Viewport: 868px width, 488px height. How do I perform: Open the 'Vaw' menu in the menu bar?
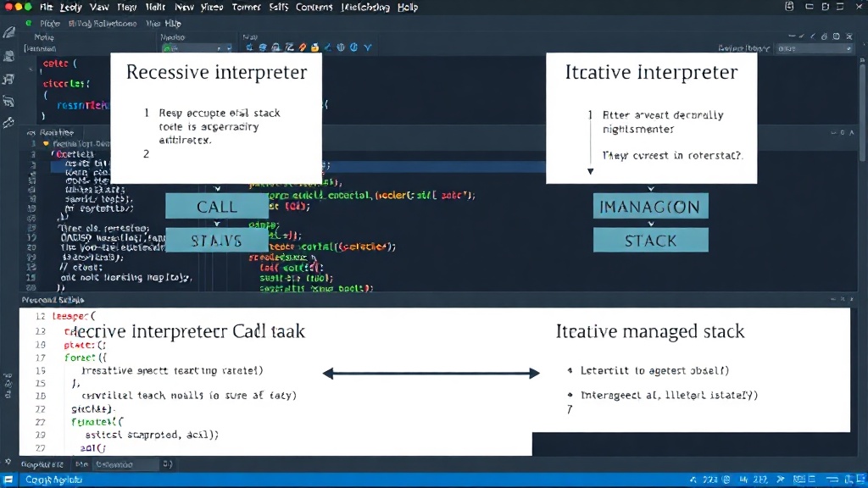99,7
